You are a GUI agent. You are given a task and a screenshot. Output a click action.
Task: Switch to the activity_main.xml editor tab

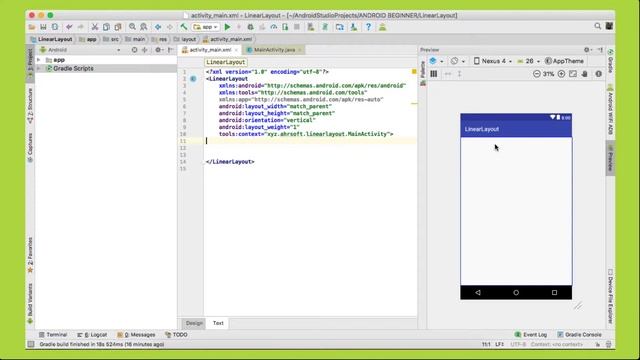click(x=210, y=50)
